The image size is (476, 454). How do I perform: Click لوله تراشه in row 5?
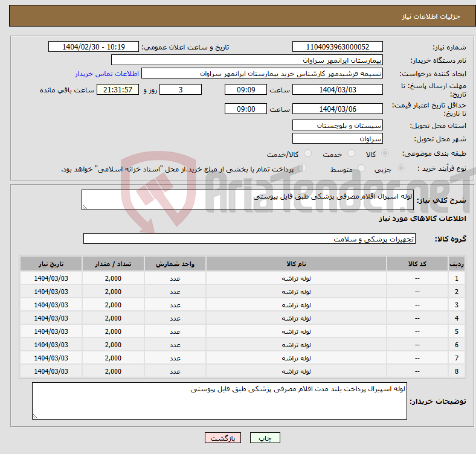296,331
